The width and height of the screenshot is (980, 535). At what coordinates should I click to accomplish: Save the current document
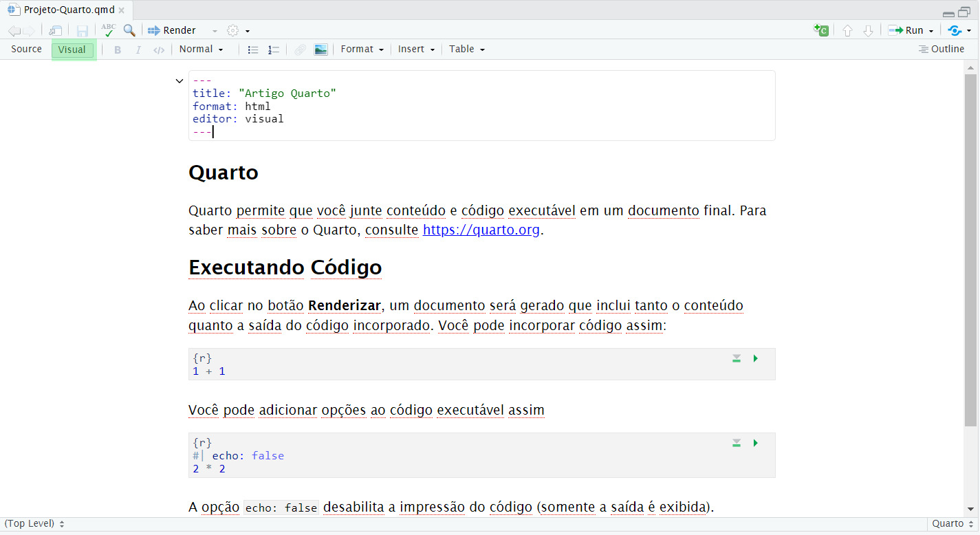[x=83, y=31]
